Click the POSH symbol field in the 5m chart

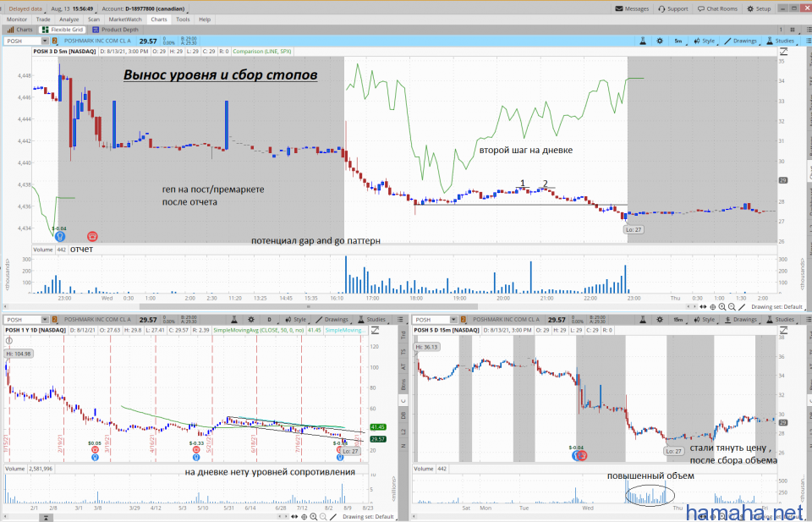24,41
